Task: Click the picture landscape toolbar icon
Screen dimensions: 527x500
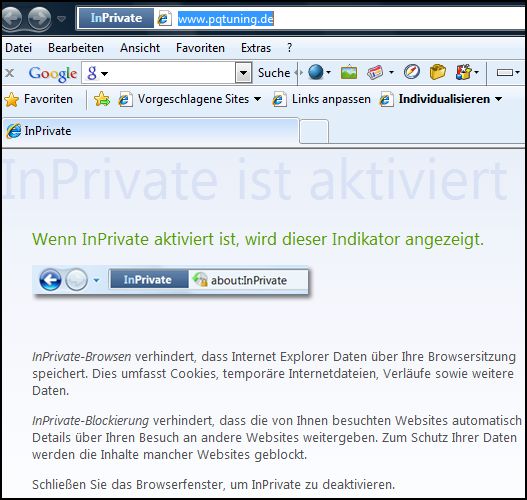Action: [349, 72]
